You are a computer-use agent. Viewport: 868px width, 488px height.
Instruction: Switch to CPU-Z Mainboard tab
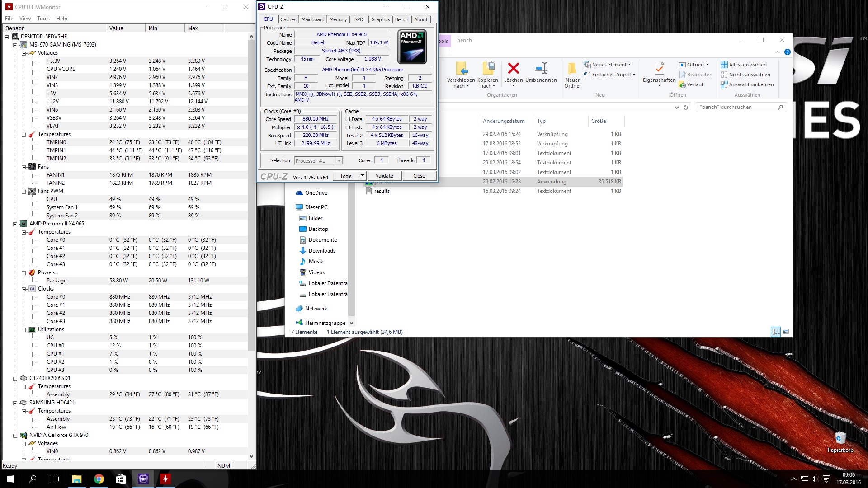(x=313, y=19)
